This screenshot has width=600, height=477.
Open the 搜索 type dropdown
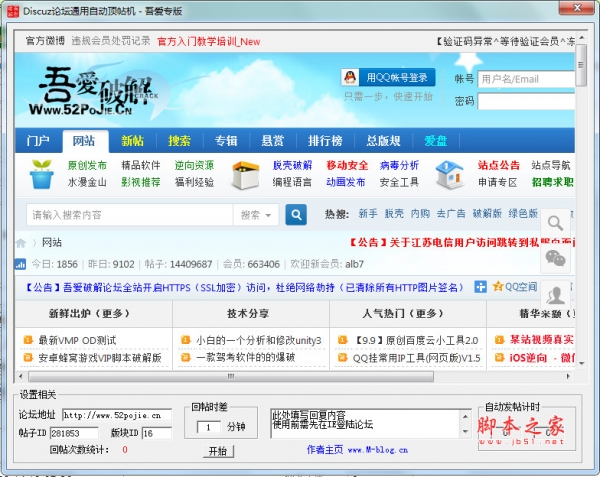pyautogui.click(x=256, y=215)
